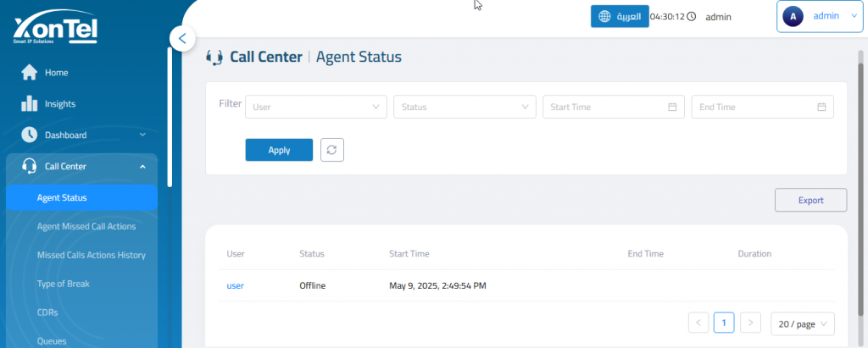The height and width of the screenshot is (348, 868).
Task: Click the refresh filter icon button
Action: 331,150
